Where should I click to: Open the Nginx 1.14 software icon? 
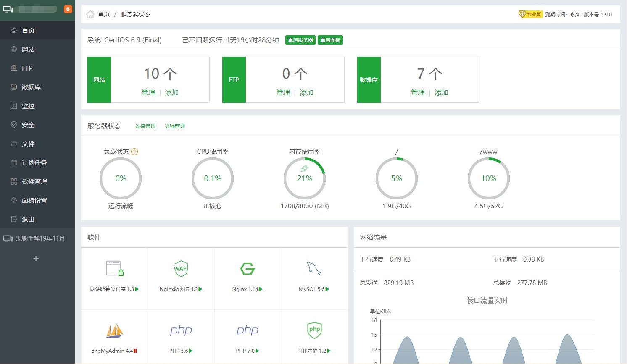(x=248, y=269)
